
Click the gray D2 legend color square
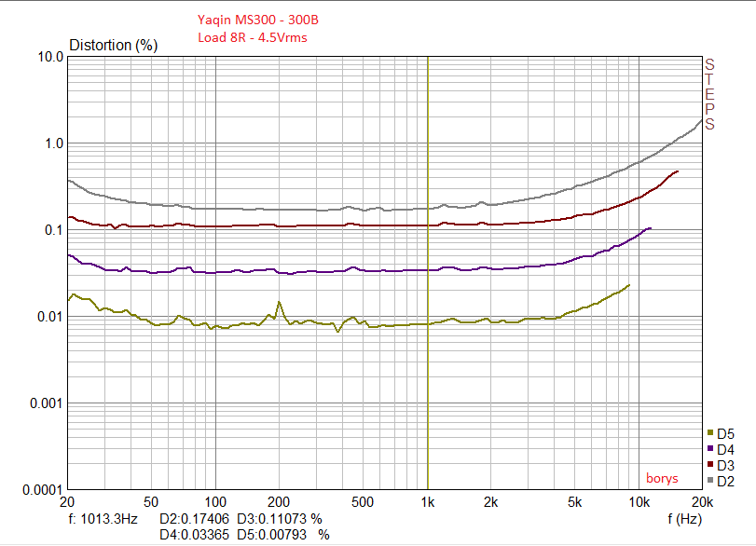(710, 480)
